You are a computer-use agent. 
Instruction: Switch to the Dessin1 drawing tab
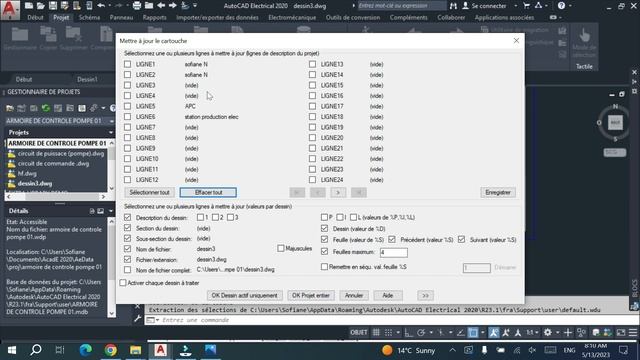pos(87,80)
